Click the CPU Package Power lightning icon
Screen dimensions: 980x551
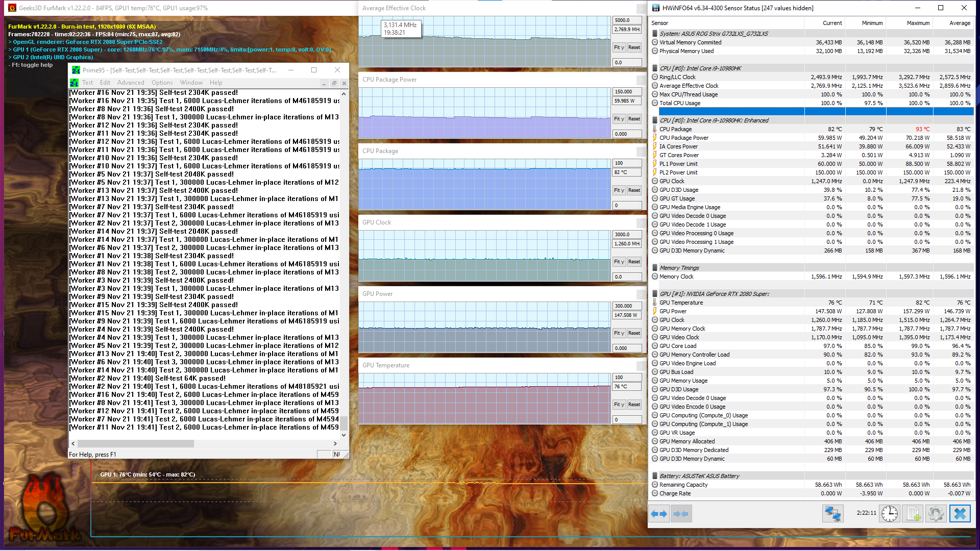click(655, 138)
